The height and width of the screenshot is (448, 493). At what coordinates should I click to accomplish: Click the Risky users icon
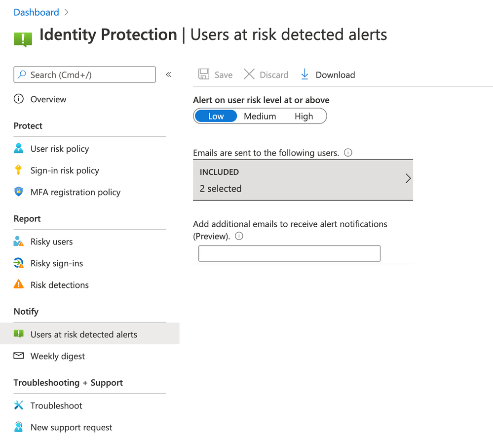[x=19, y=242]
